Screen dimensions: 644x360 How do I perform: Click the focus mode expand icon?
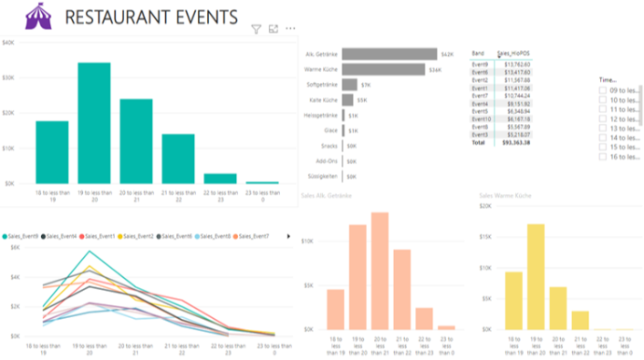pos(273,29)
